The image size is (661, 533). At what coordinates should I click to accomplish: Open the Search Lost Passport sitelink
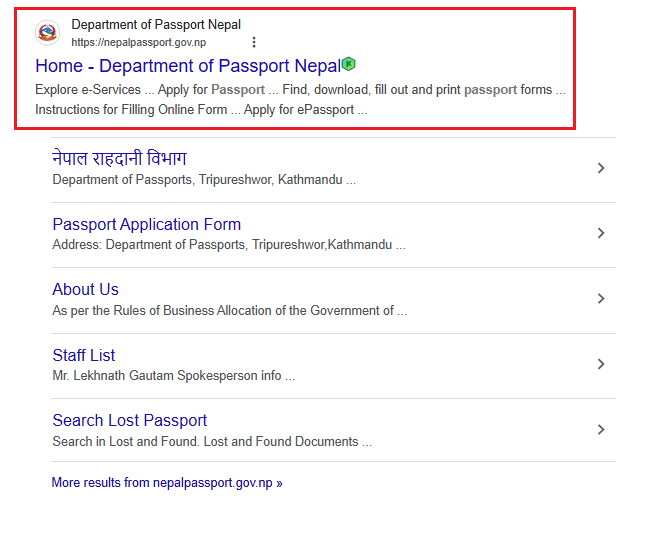[x=130, y=420]
